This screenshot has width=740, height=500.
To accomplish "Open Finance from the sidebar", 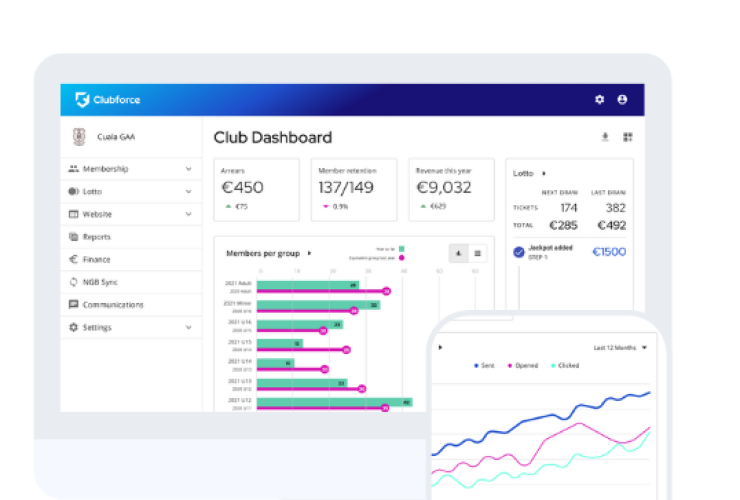I will (x=96, y=259).
